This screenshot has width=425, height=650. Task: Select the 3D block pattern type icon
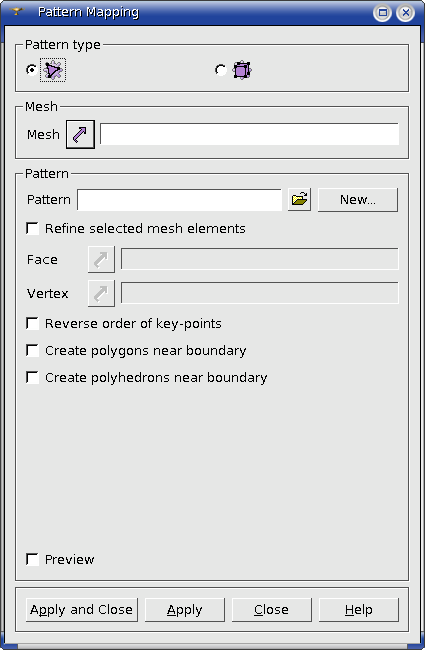[x=242, y=70]
